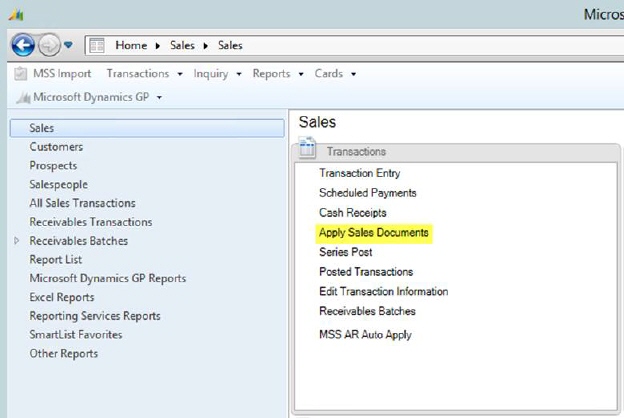Open the Inquiry menu
The width and height of the screenshot is (624, 418).
tap(216, 74)
